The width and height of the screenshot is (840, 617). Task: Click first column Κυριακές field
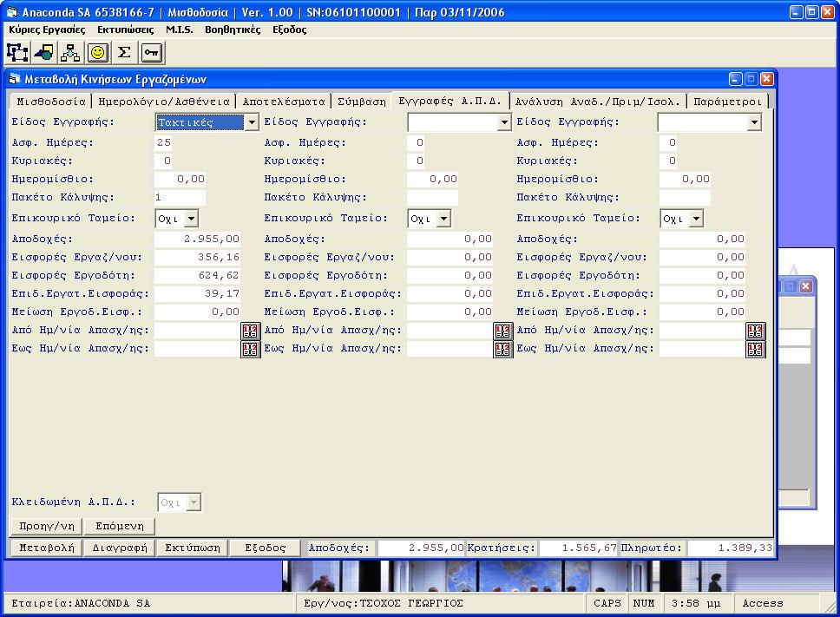[x=163, y=161]
